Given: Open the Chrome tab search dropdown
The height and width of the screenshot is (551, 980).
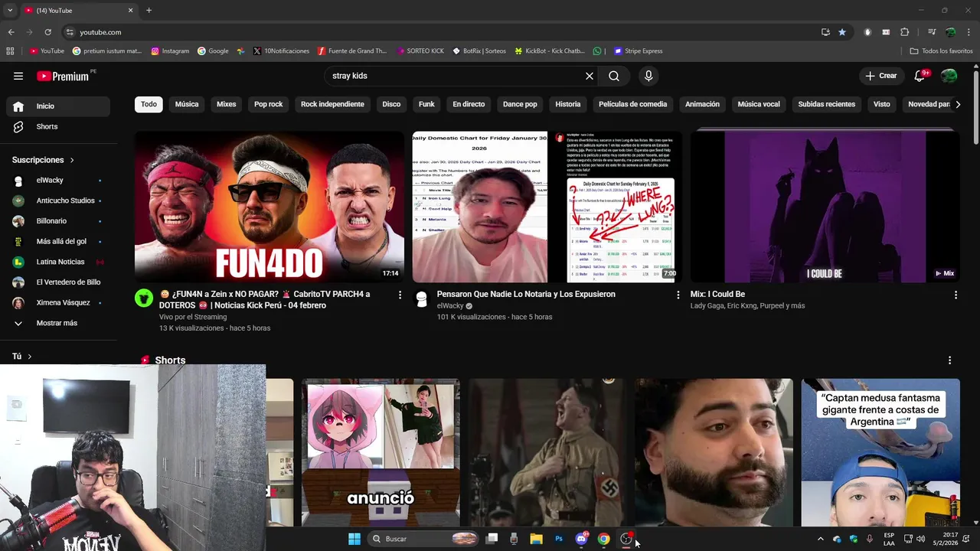Looking at the screenshot, I should [x=10, y=10].
